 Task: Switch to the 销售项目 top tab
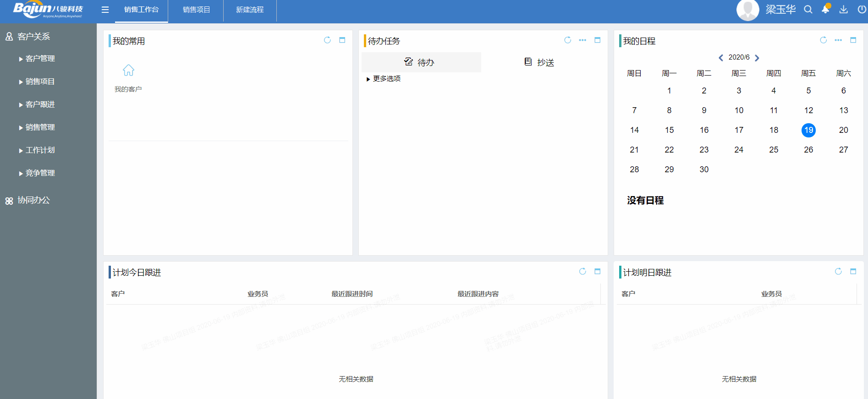[196, 10]
